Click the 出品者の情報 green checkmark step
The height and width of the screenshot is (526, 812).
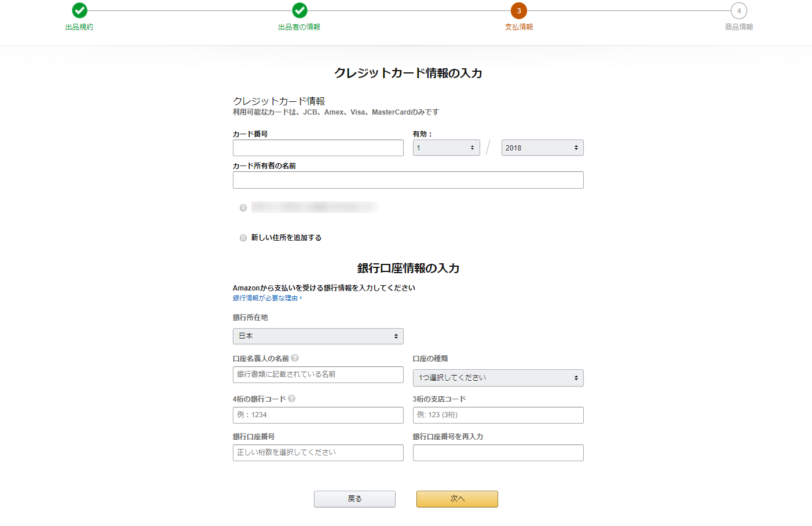pos(299,10)
